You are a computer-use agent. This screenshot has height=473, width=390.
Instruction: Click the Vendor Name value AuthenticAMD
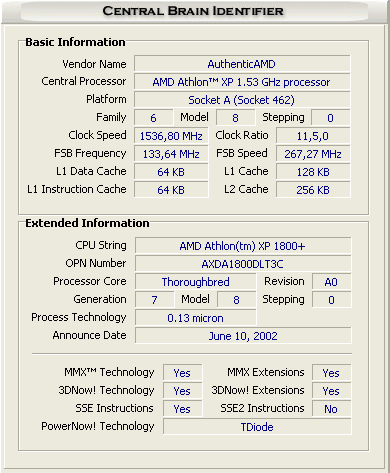242,64
